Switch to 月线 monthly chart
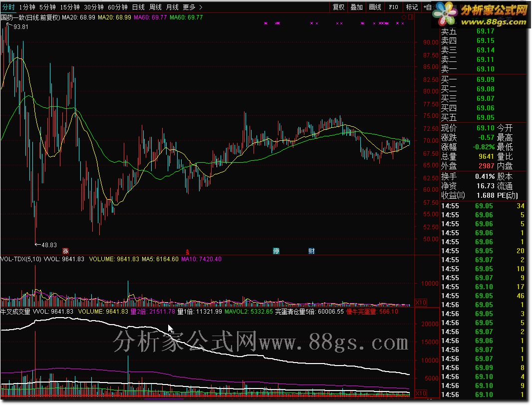Viewport: 532px width, 405px height. (x=172, y=7)
